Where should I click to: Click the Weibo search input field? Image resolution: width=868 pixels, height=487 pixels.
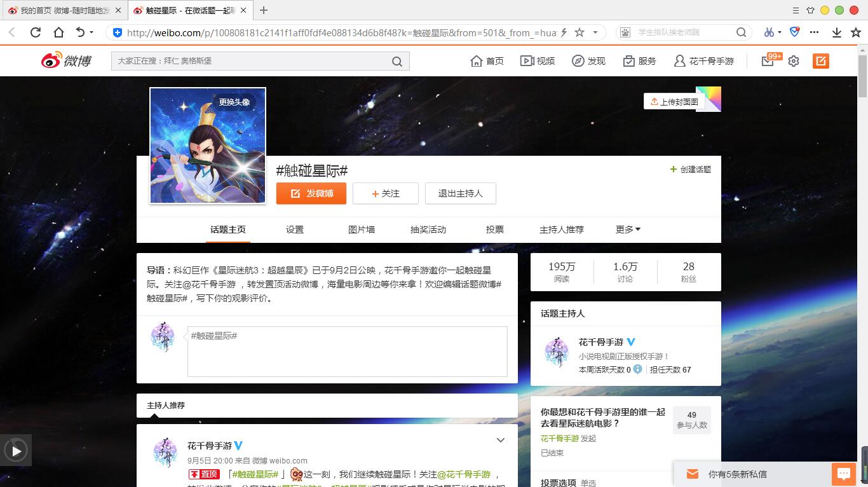click(x=252, y=62)
